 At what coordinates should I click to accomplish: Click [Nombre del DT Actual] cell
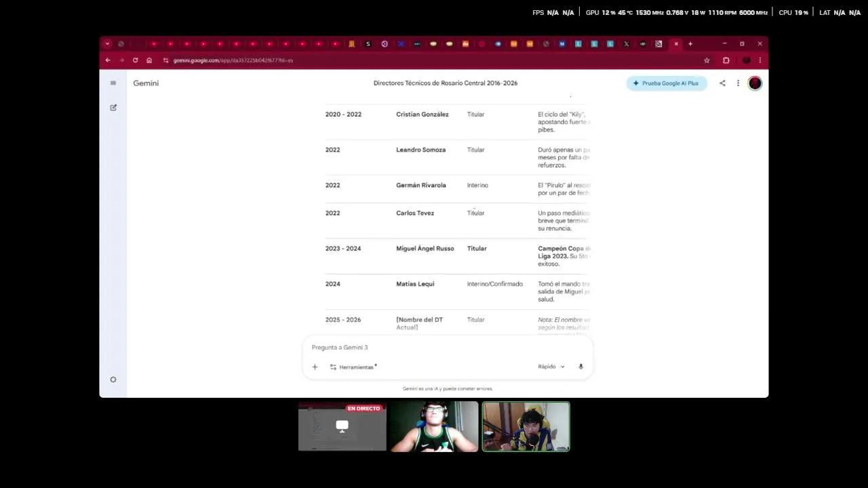click(419, 323)
